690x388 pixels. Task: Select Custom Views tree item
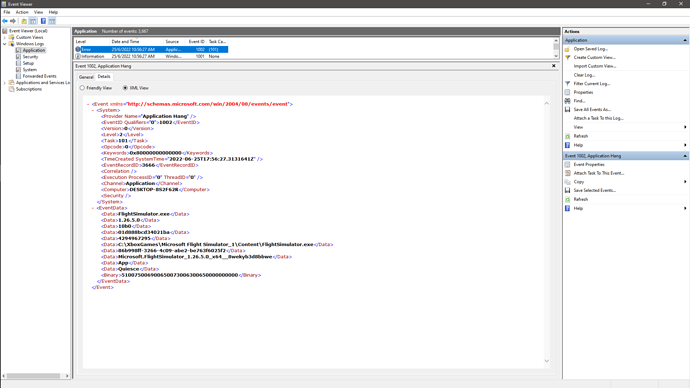tap(29, 37)
